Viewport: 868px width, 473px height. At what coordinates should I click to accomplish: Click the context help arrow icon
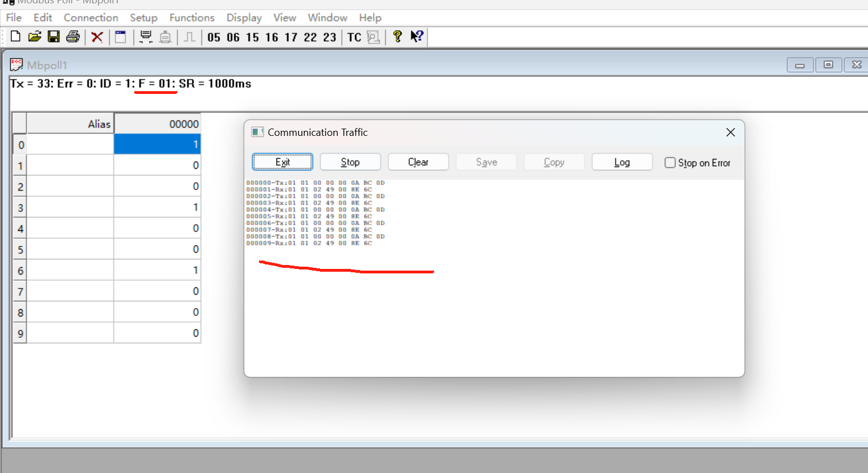417,37
